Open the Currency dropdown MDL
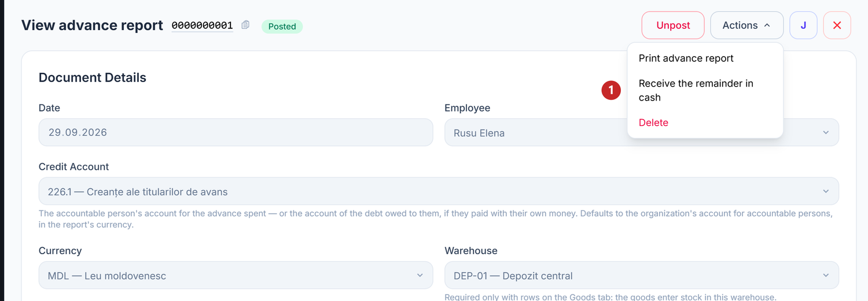868x301 pixels. 236,276
